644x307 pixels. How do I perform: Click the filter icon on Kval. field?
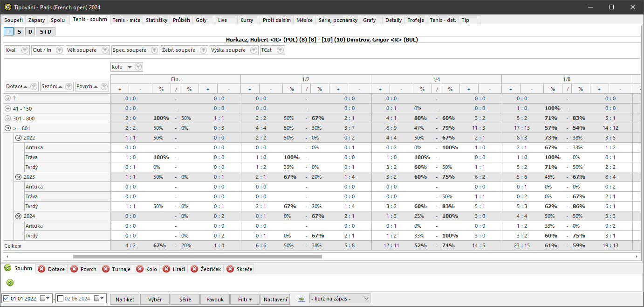(25, 50)
